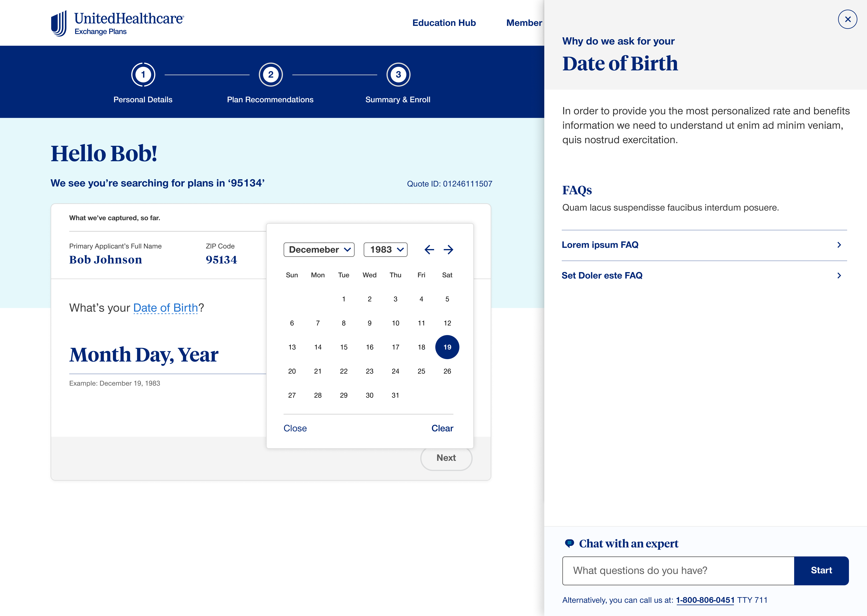Open the month dropdown in calendar

[x=319, y=250]
